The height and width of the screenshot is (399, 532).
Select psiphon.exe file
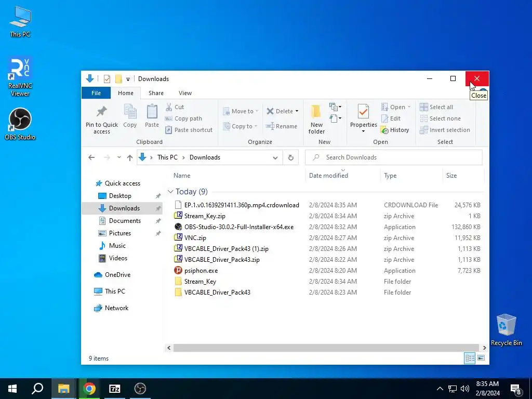201,271
